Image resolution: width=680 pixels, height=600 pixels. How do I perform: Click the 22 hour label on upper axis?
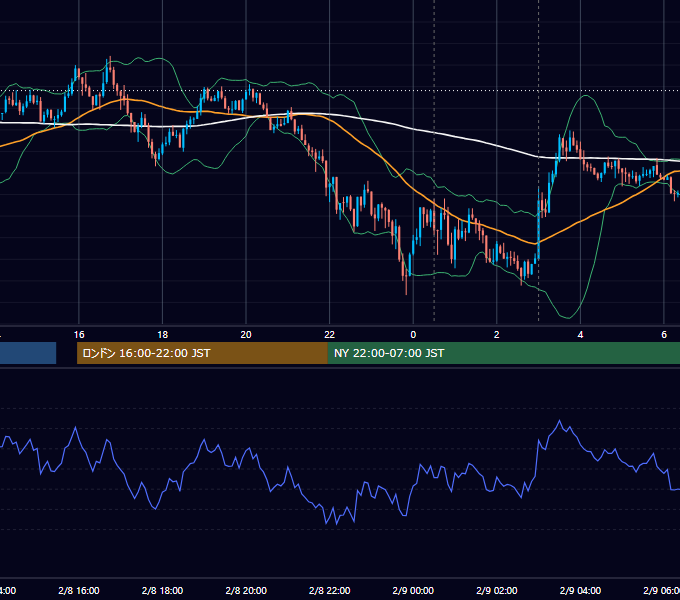[330, 335]
